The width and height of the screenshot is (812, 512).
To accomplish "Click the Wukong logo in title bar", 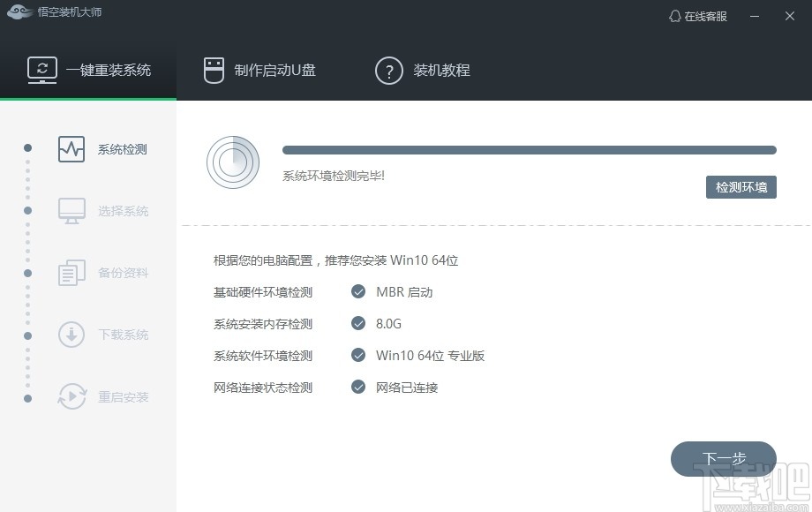I will [19, 13].
